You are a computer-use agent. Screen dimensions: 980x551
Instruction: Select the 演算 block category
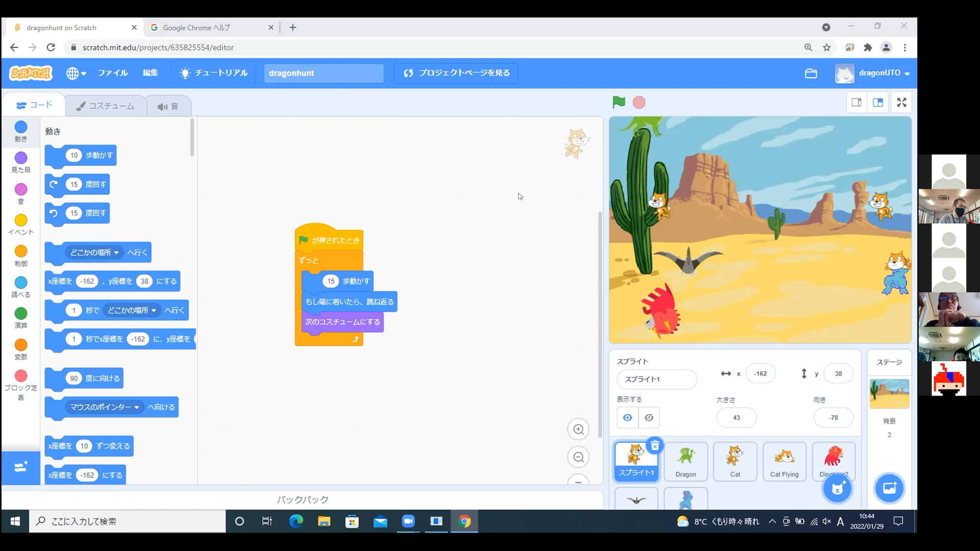coord(21,318)
